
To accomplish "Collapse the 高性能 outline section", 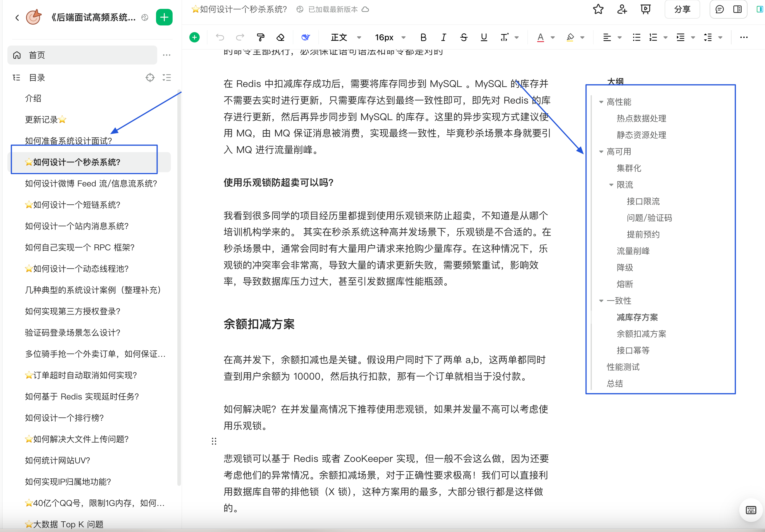I will (x=601, y=102).
